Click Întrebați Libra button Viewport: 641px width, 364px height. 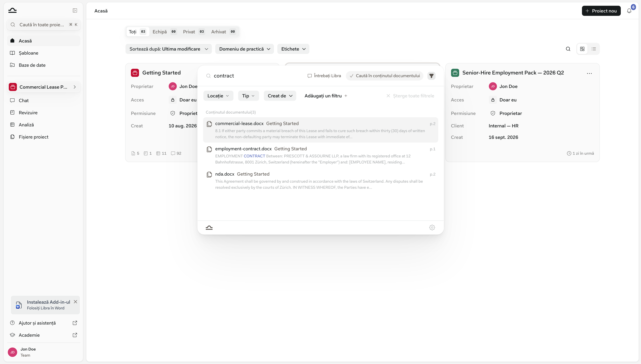(324, 76)
